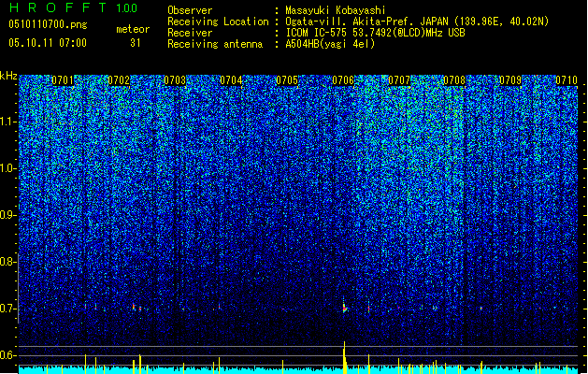The image size is (588, 374).
Task: Click the 'Receiving antenna' label
Action: (x=215, y=44)
